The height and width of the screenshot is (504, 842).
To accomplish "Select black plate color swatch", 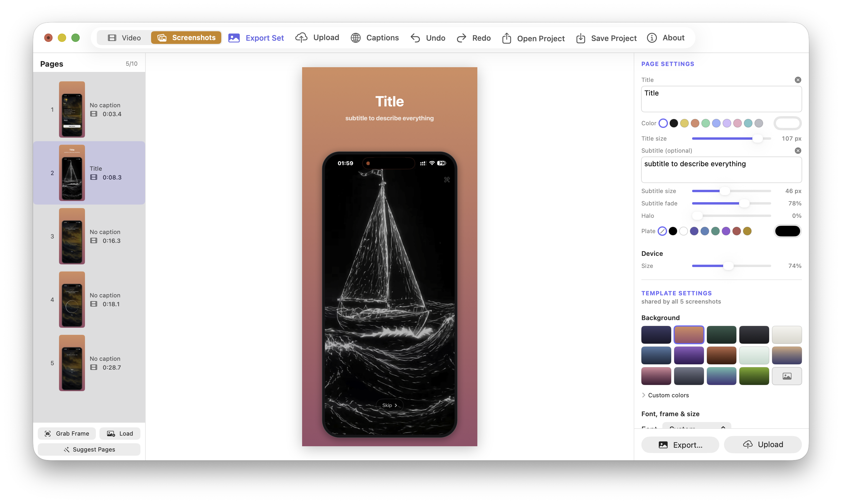I will 672,231.
